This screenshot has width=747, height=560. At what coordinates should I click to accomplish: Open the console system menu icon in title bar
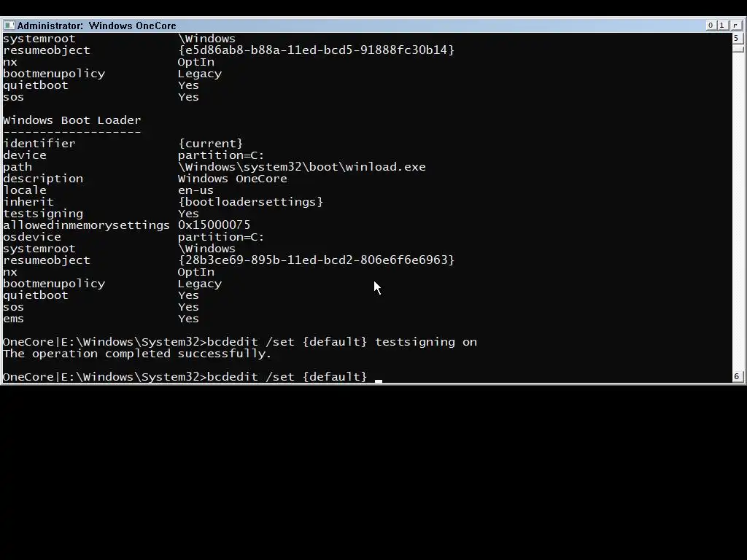pos(9,26)
